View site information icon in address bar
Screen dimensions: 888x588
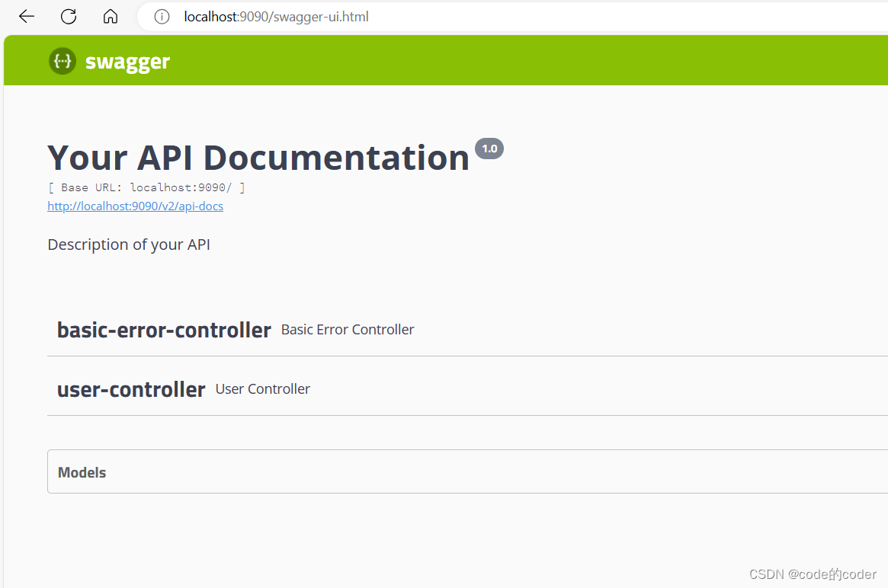point(162,17)
